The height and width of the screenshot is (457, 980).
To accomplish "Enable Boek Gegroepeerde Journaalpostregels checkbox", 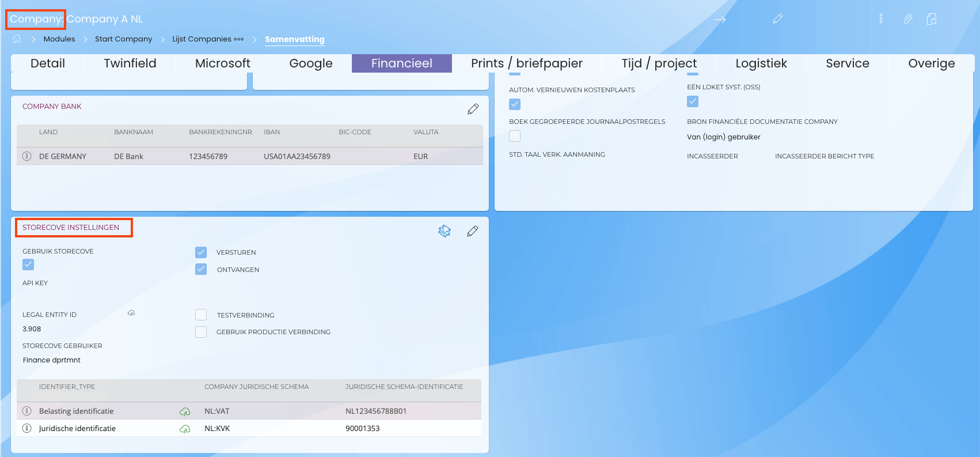I will pyautogui.click(x=515, y=136).
